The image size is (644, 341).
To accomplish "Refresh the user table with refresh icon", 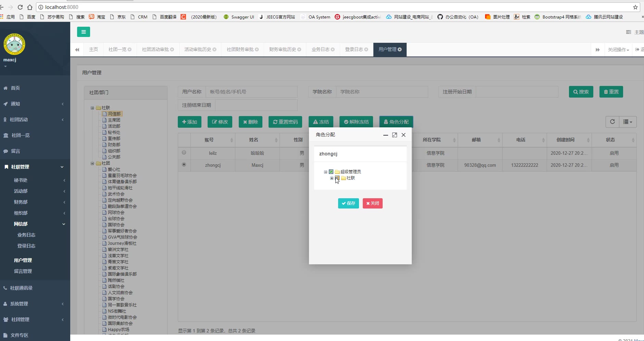I will coord(612,122).
